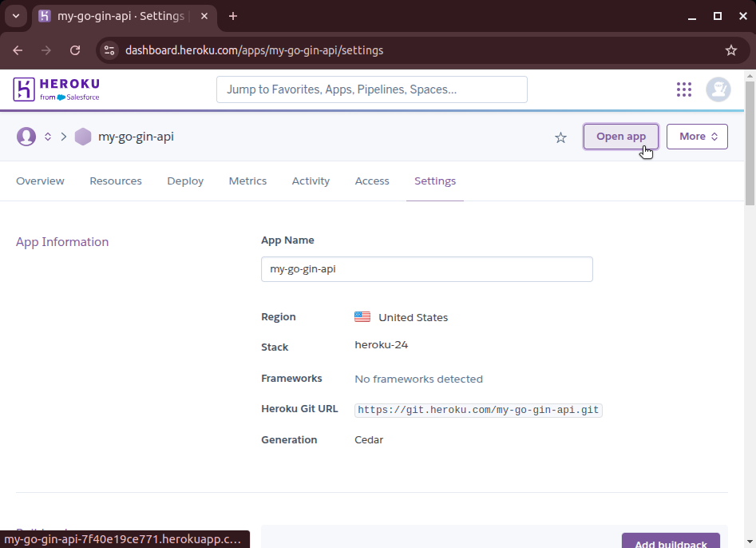Click the purple hexagon app icon in breadcrumb

[x=83, y=137]
